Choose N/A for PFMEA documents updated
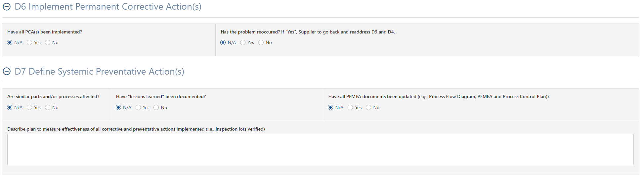Image resolution: width=644 pixels, height=178 pixels. pyautogui.click(x=330, y=107)
